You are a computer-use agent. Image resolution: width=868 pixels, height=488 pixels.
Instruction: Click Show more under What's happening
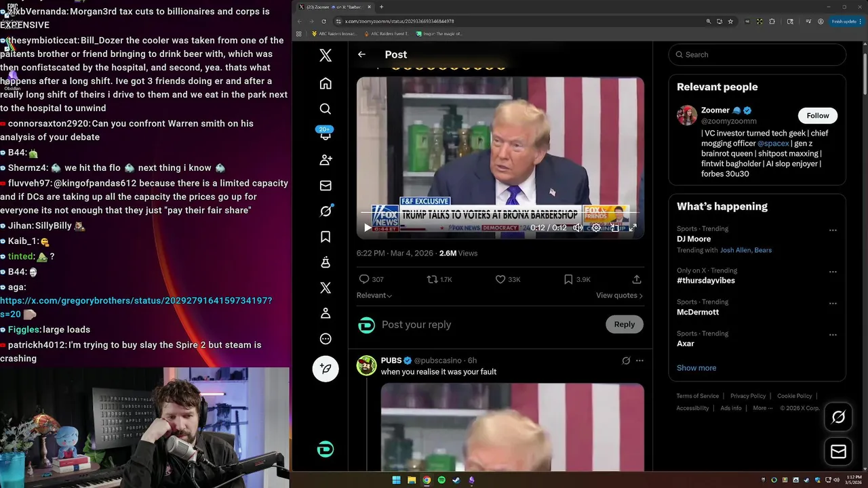[x=696, y=368]
